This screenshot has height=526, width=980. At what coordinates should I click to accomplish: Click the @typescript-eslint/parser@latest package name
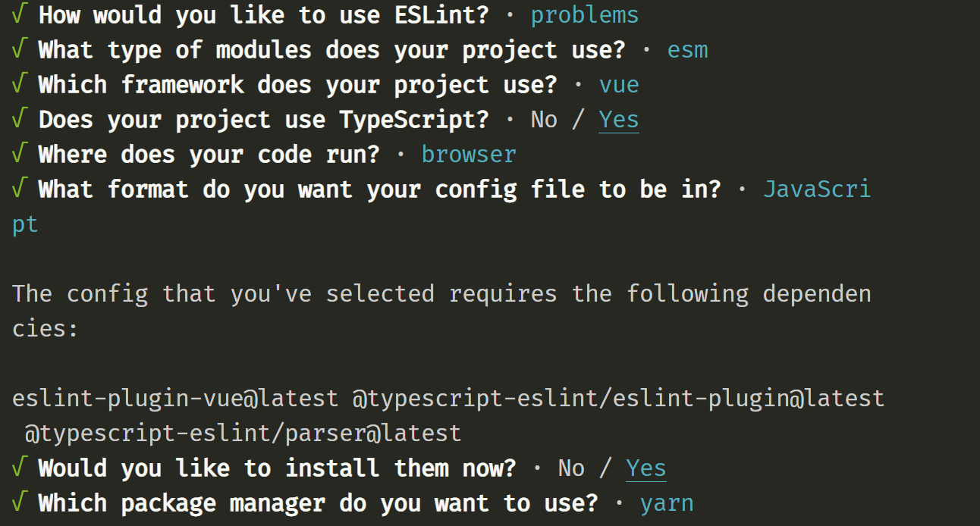coord(243,434)
